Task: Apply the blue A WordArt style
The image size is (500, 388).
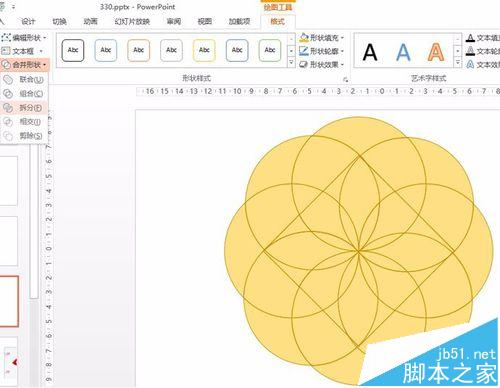Action: coord(403,52)
